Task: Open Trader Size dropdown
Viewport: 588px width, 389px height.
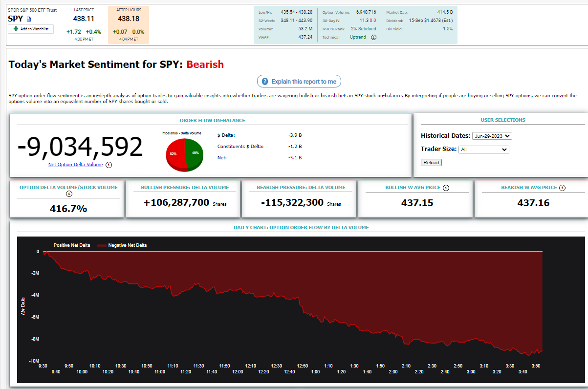Action: tap(484, 150)
